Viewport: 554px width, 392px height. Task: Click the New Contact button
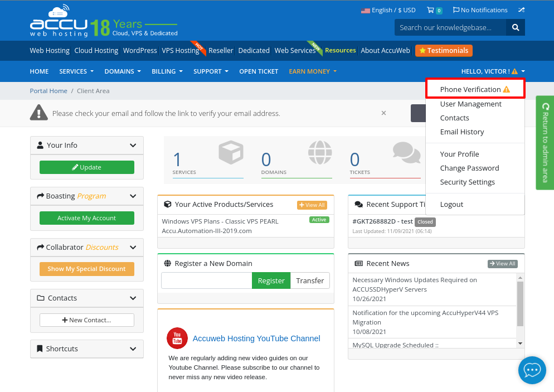click(x=87, y=320)
